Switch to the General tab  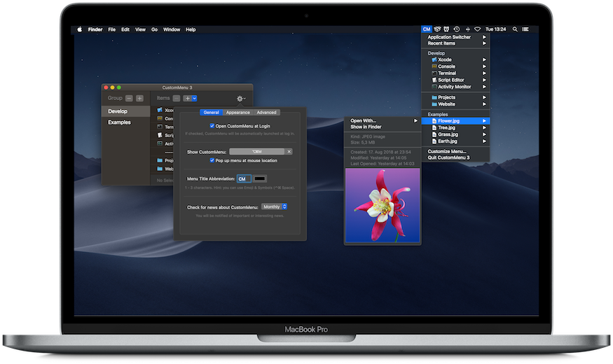click(x=211, y=113)
